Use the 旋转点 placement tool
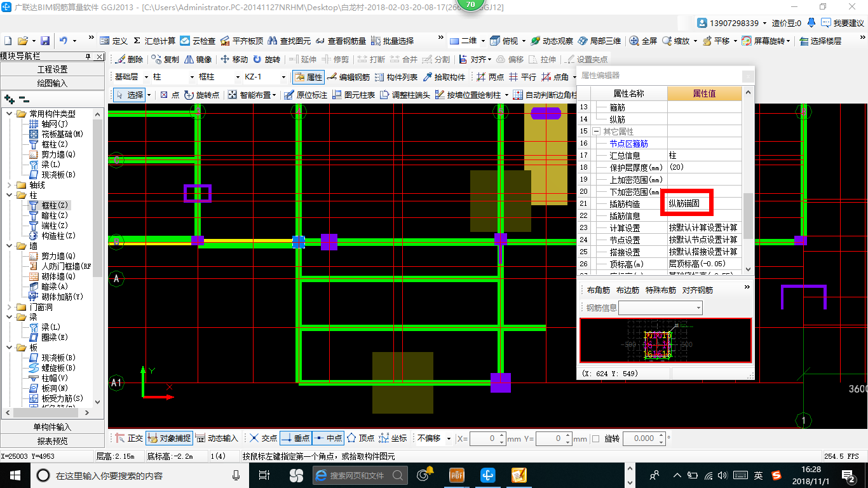This screenshot has height=488, width=868. point(201,95)
